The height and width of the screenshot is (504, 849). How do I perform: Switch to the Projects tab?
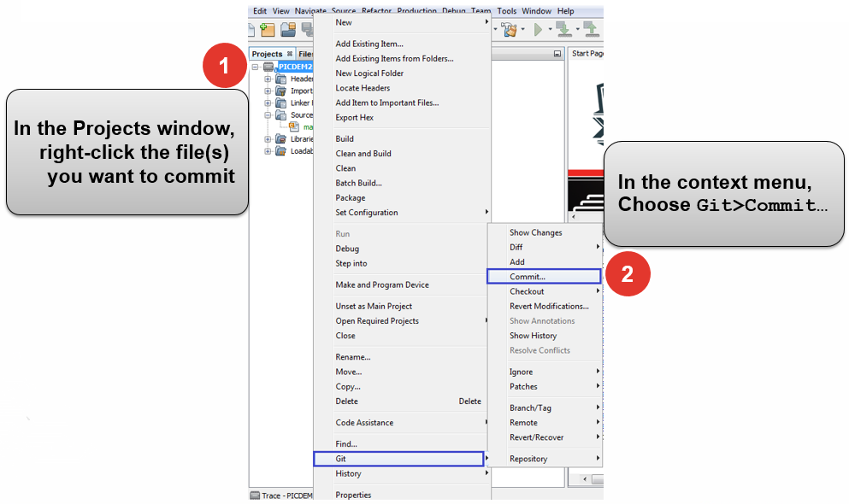[267, 54]
